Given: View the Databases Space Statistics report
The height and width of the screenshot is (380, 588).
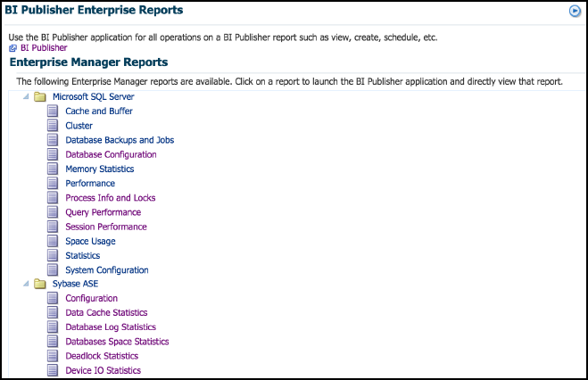Looking at the screenshot, I should click(x=117, y=342).
